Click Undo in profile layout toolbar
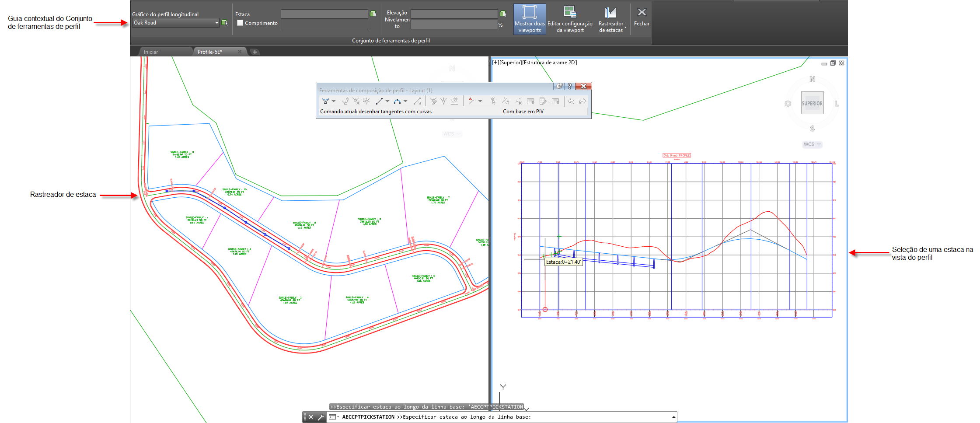The image size is (980, 423). [x=571, y=101]
